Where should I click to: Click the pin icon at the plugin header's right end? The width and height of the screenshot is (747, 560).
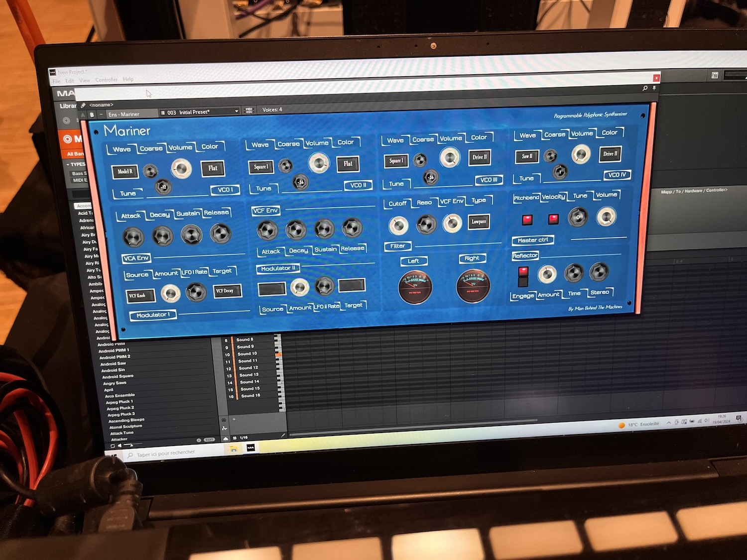(x=654, y=88)
